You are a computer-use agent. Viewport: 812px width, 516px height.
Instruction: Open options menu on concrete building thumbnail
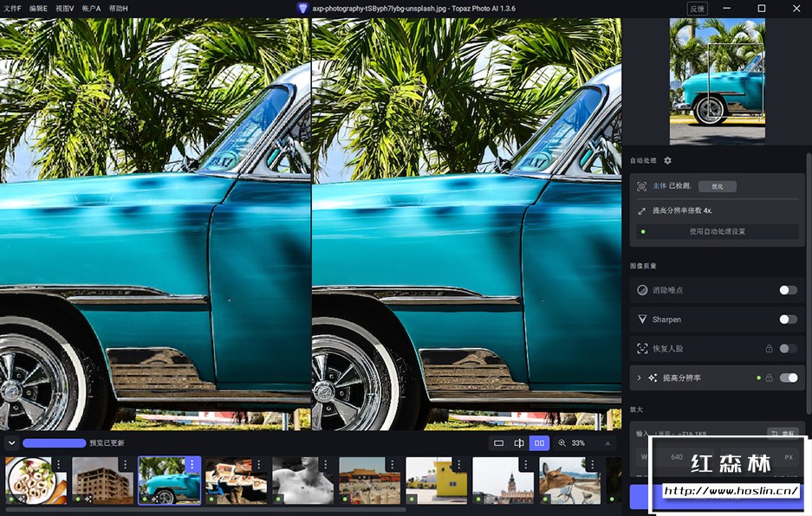[x=125, y=464]
